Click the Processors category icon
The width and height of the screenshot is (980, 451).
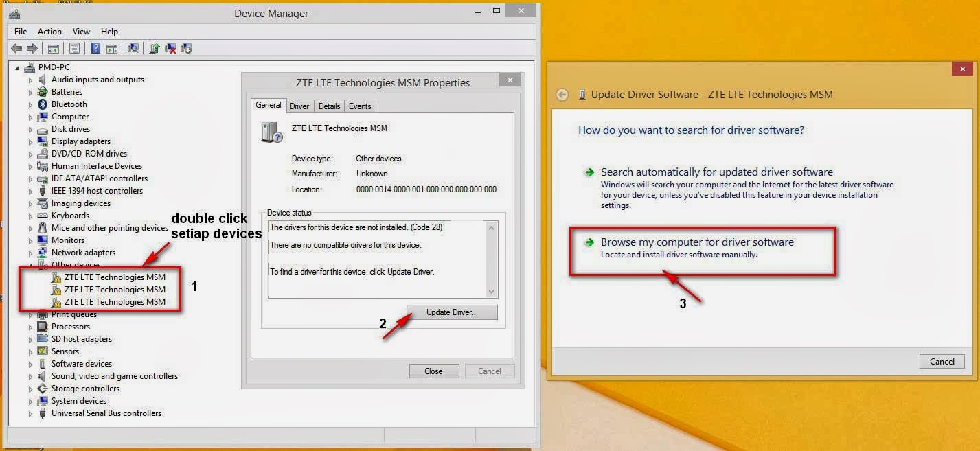[43, 327]
